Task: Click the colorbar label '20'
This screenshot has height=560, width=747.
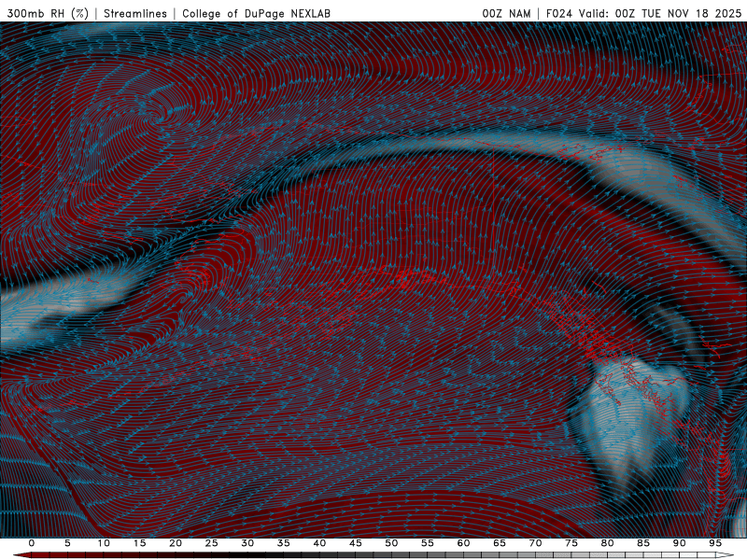Action: [176, 543]
